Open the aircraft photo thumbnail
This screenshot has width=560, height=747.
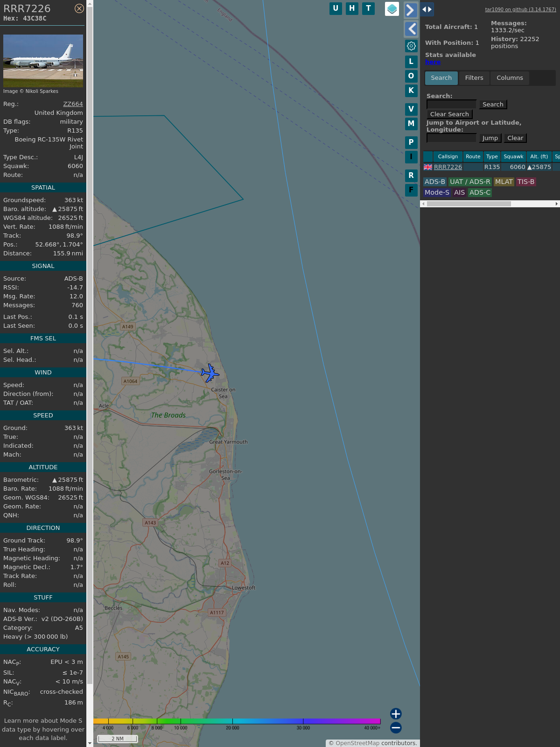(43, 61)
